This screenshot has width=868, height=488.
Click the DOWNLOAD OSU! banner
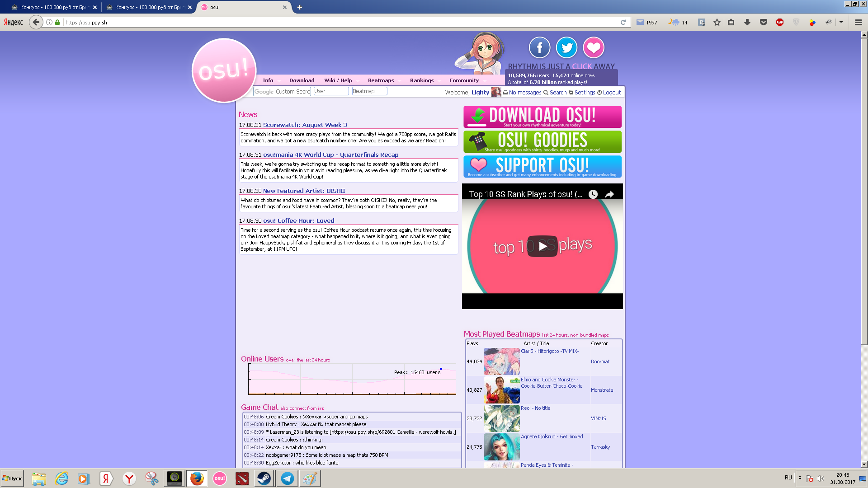(x=542, y=117)
